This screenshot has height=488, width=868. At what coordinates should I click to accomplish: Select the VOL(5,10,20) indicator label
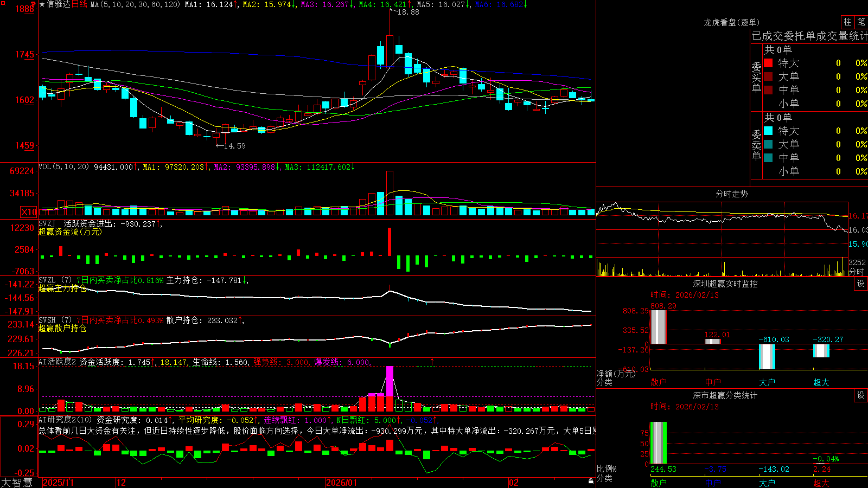click(x=63, y=167)
